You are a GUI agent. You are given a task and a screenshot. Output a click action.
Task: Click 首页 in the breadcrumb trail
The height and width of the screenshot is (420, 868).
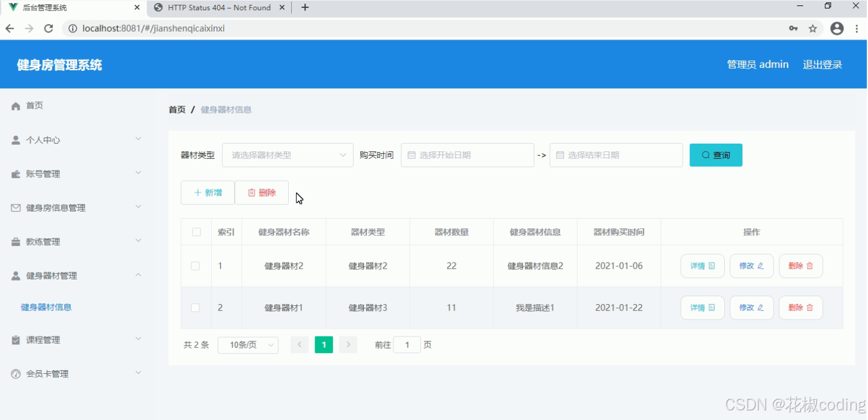pyautogui.click(x=176, y=109)
